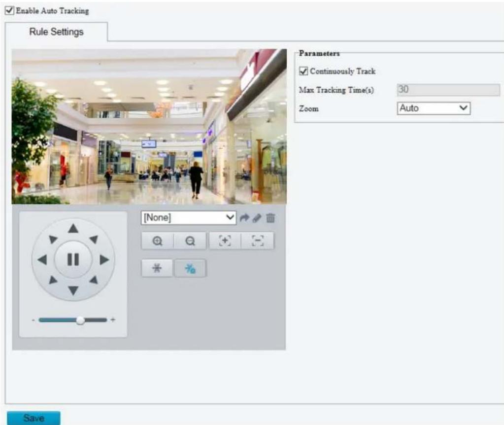Edit preset with pencil icon
504x425 pixels.
pyautogui.click(x=257, y=218)
